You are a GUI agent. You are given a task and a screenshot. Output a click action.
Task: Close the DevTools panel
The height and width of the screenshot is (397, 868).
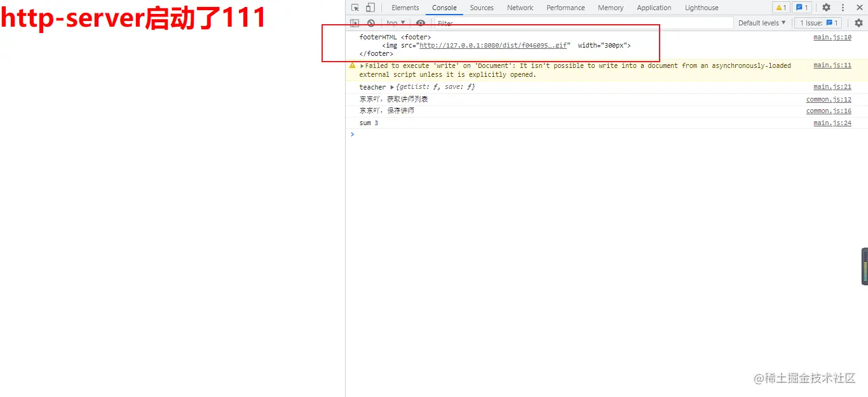tap(859, 8)
